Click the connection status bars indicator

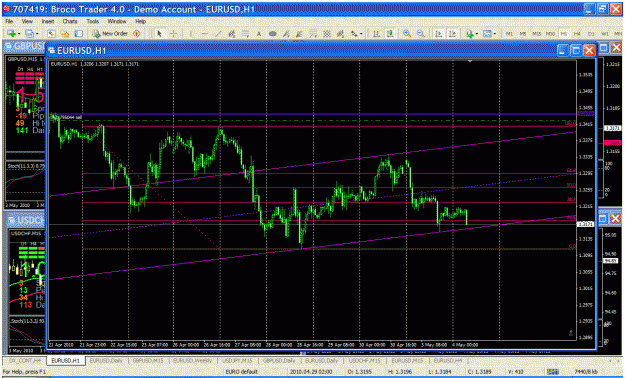pyautogui.click(x=553, y=372)
